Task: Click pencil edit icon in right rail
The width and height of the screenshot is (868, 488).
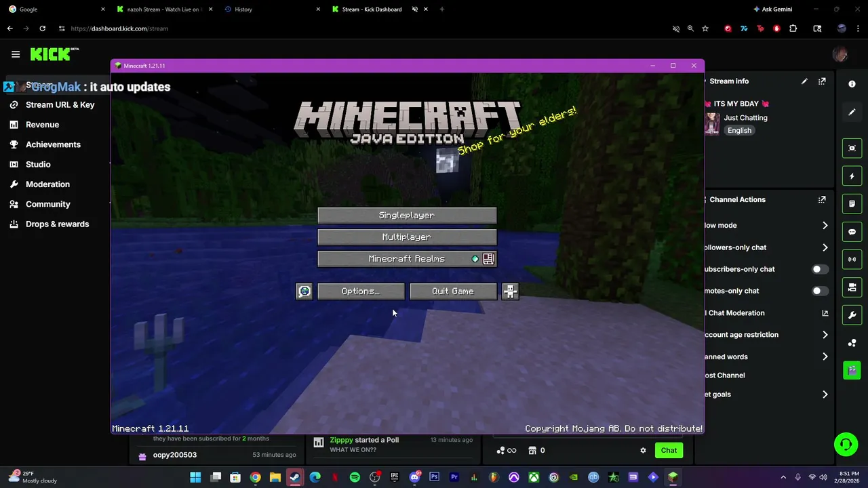Action: 852,112
